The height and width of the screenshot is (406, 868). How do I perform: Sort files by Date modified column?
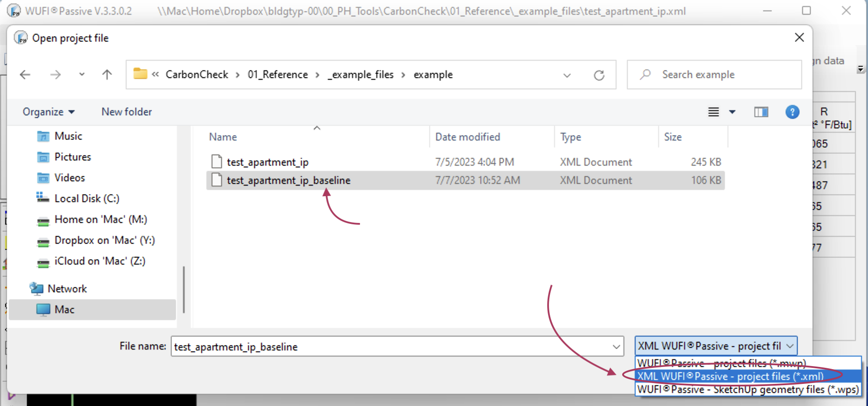(467, 137)
